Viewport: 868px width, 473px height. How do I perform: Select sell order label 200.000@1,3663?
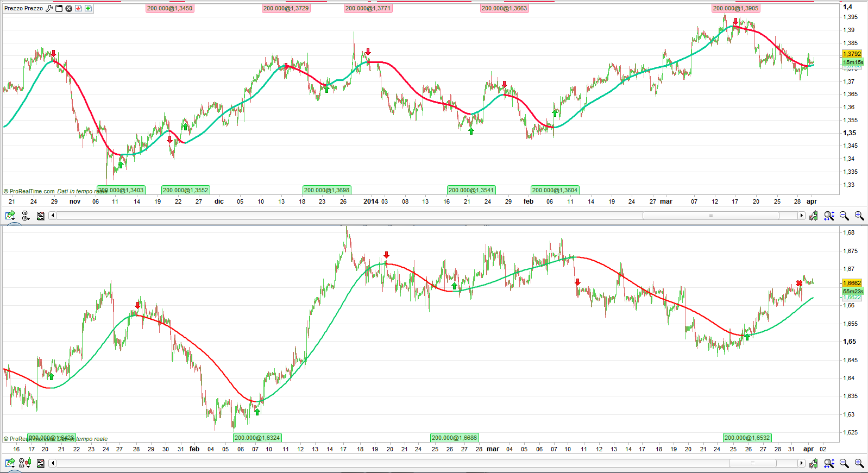tap(505, 9)
